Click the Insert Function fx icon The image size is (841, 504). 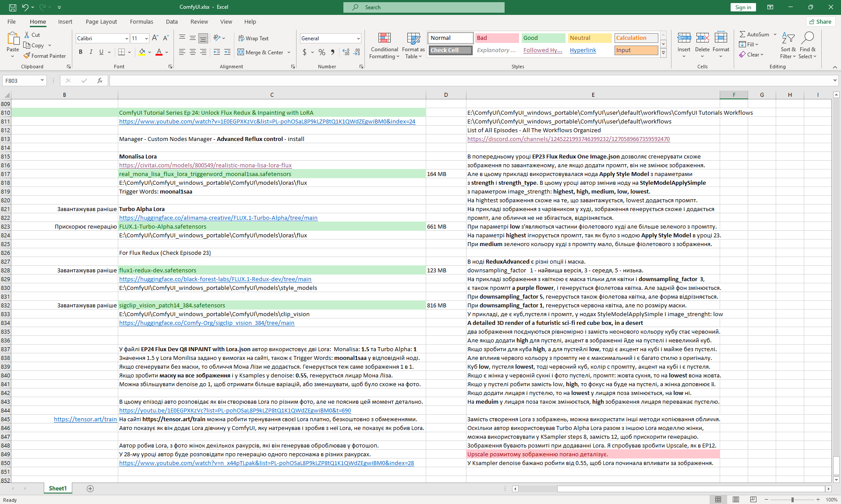pyautogui.click(x=100, y=81)
